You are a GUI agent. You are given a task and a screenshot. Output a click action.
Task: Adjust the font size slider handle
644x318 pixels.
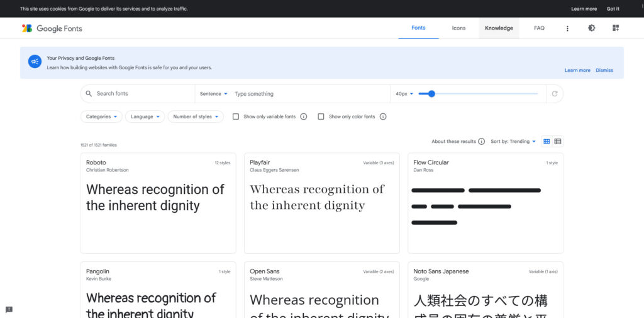[431, 94]
